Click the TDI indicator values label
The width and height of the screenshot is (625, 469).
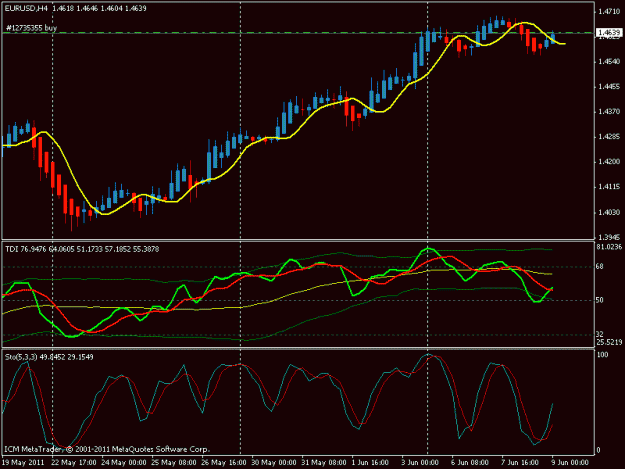(x=82, y=249)
